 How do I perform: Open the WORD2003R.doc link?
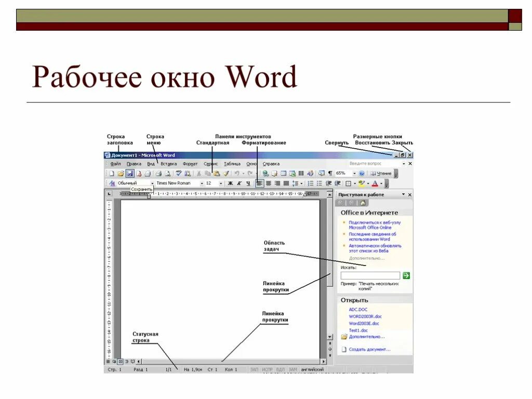coord(365,316)
